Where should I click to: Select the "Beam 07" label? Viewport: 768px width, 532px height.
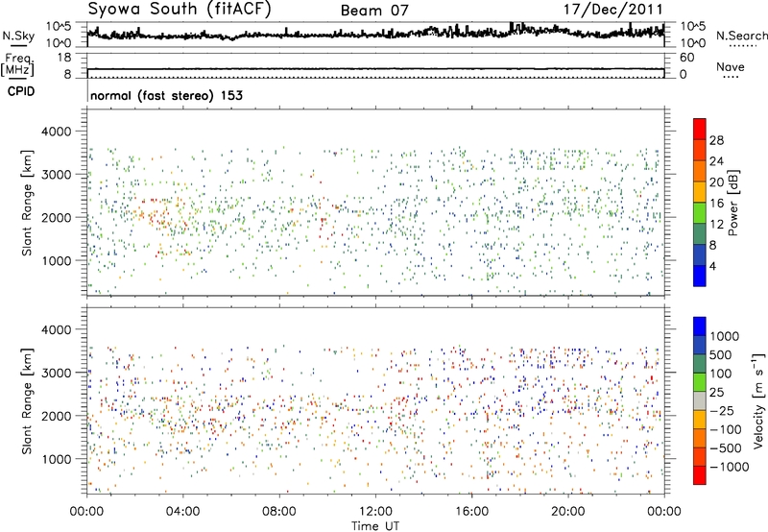pos(374,11)
